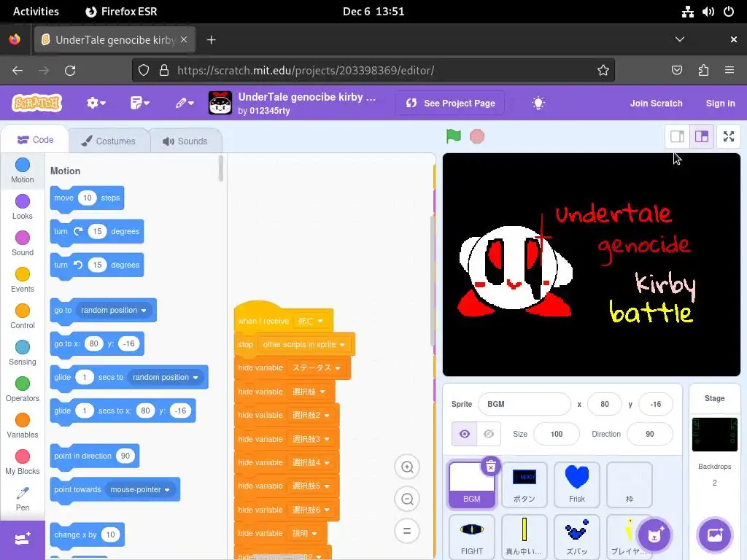
Task: Open the Choose a Backdrop button
Action: point(715,535)
